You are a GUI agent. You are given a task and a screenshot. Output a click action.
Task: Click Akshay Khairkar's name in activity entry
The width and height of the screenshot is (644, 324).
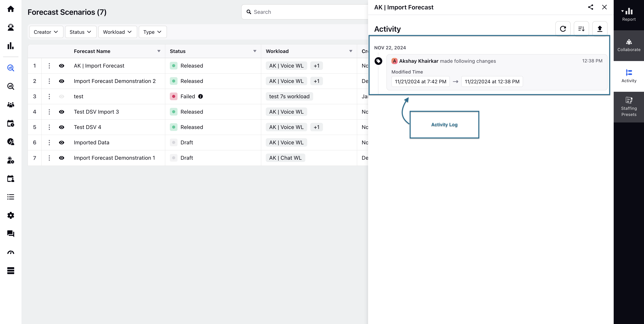(419, 61)
